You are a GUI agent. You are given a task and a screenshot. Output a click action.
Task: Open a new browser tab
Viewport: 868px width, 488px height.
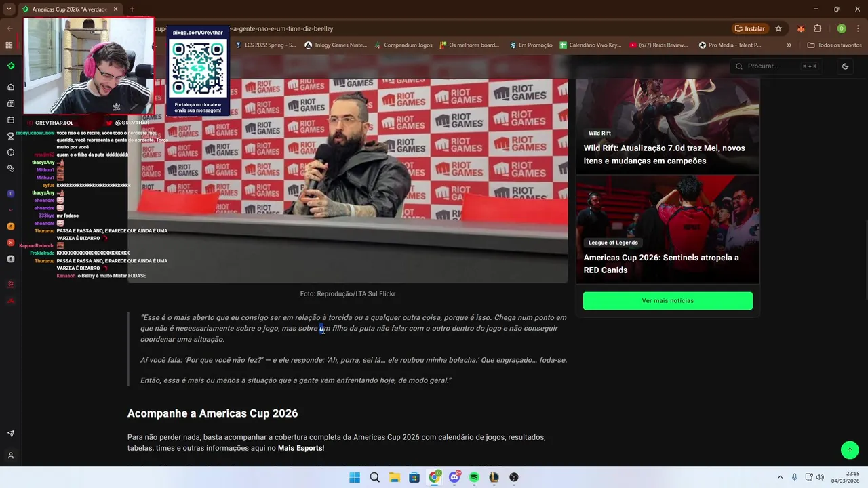click(132, 9)
